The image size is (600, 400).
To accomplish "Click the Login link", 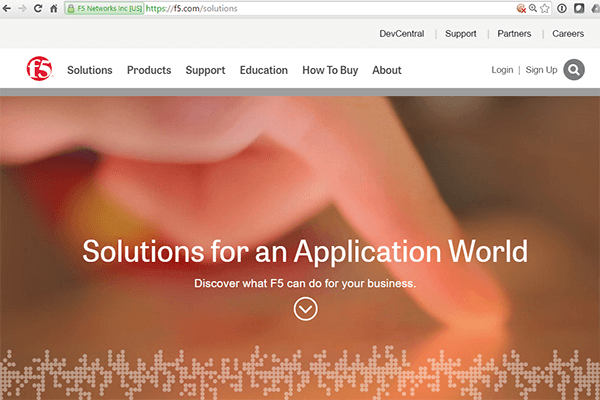I will pyautogui.click(x=502, y=70).
